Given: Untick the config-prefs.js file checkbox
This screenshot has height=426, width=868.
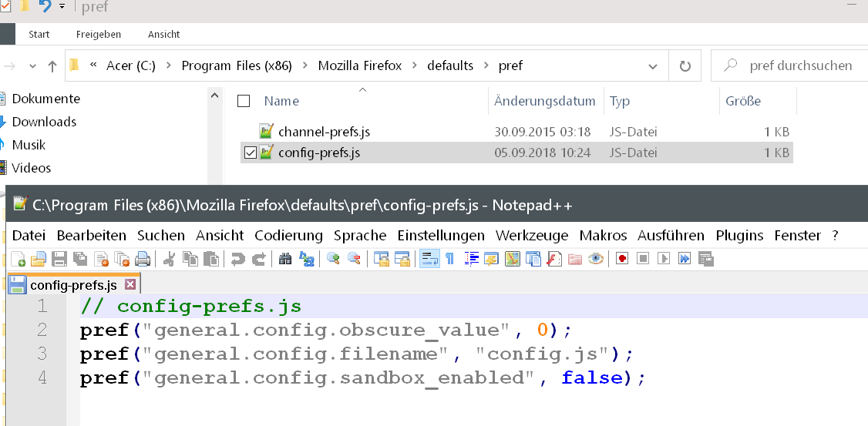Looking at the screenshot, I should point(250,153).
